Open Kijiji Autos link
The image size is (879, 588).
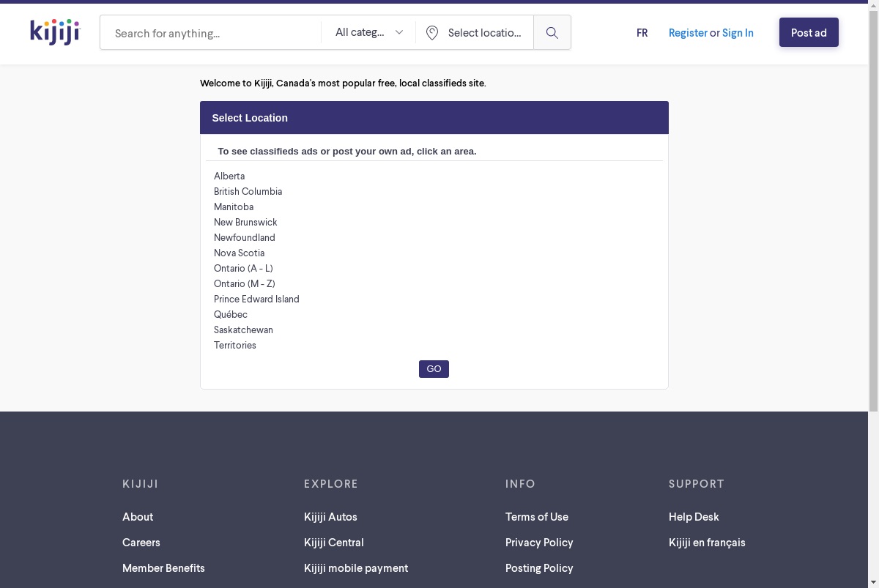[x=330, y=517]
